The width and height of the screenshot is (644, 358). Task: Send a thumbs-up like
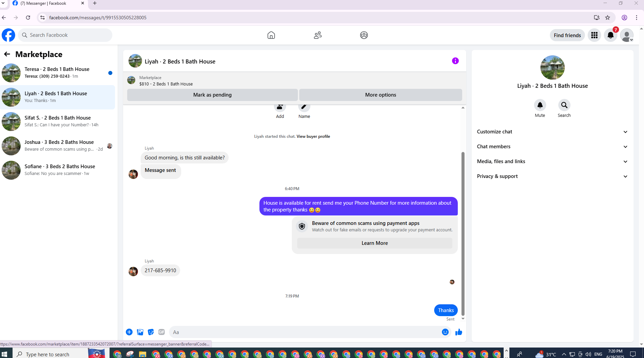tap(459, 332)
